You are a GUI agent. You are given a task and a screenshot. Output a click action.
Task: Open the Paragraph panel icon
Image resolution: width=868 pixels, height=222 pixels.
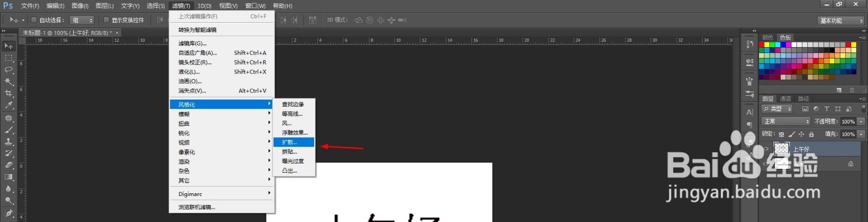click(x=750, y=125)
